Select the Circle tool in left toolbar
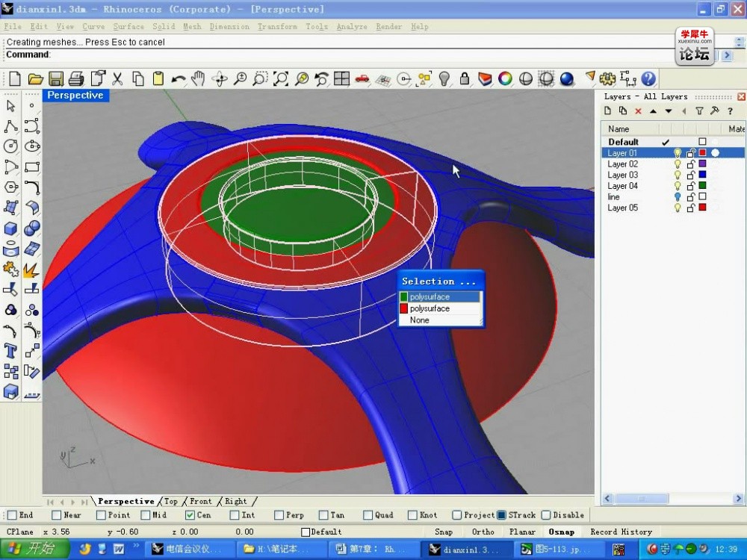 coord(11,146)
